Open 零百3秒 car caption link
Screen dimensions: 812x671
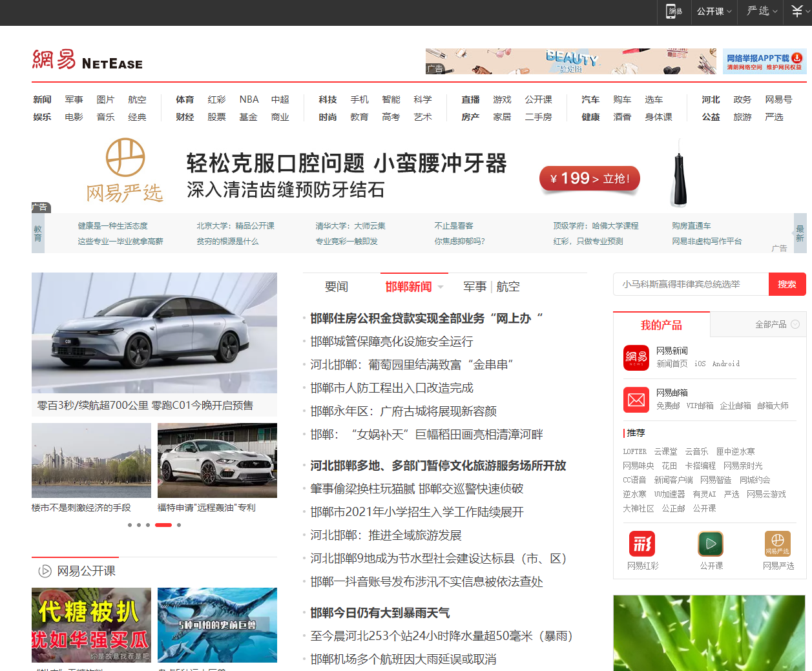[x=145, y=406]
